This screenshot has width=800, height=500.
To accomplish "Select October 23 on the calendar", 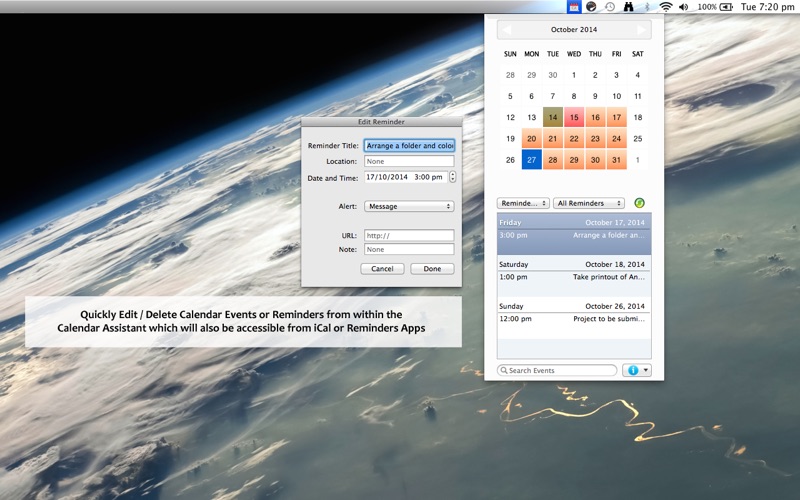I will 595,139.
